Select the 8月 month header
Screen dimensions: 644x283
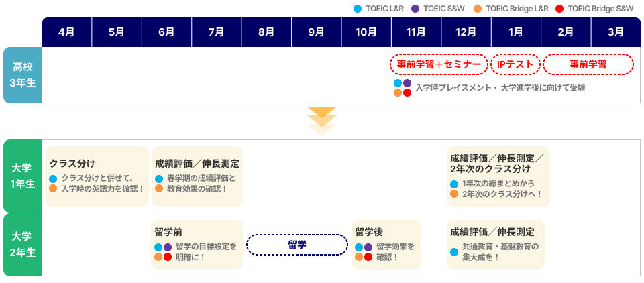tap(266, 32)
